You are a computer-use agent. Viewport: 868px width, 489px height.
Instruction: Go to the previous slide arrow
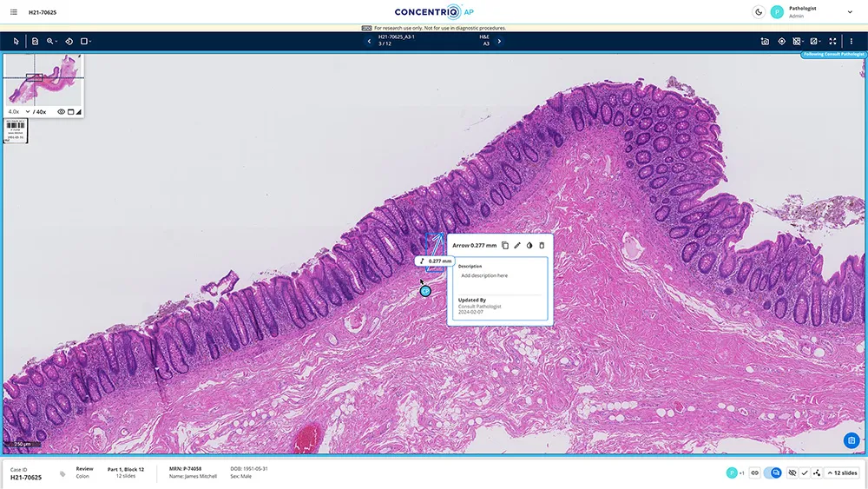pos(369,41)
